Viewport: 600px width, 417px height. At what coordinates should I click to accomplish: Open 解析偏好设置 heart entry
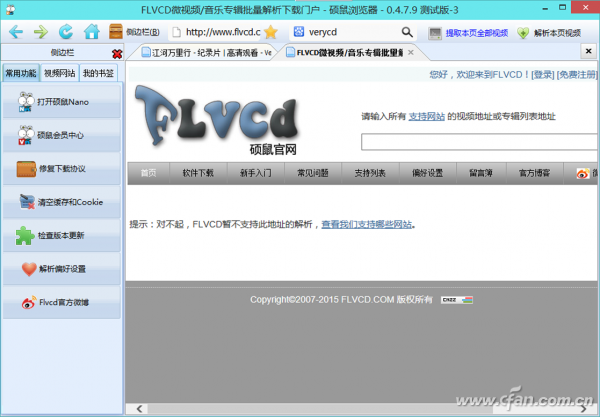click(62, 269)
